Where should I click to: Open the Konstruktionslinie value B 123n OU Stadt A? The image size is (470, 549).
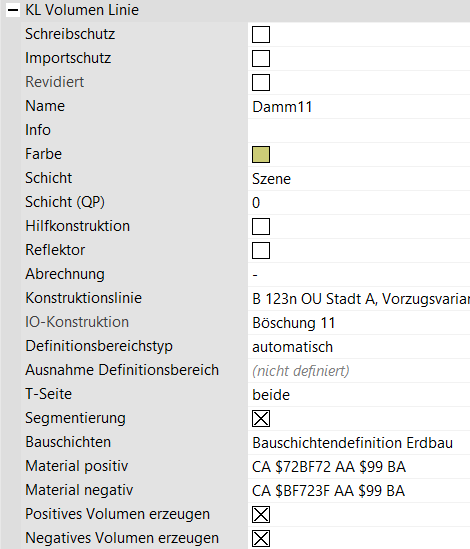pos(359,299)
